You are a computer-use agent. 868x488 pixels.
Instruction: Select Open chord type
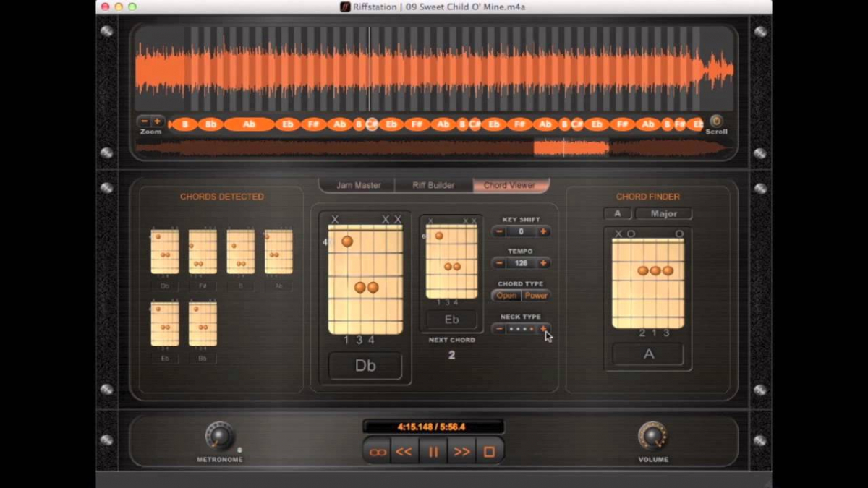[506, 296]
